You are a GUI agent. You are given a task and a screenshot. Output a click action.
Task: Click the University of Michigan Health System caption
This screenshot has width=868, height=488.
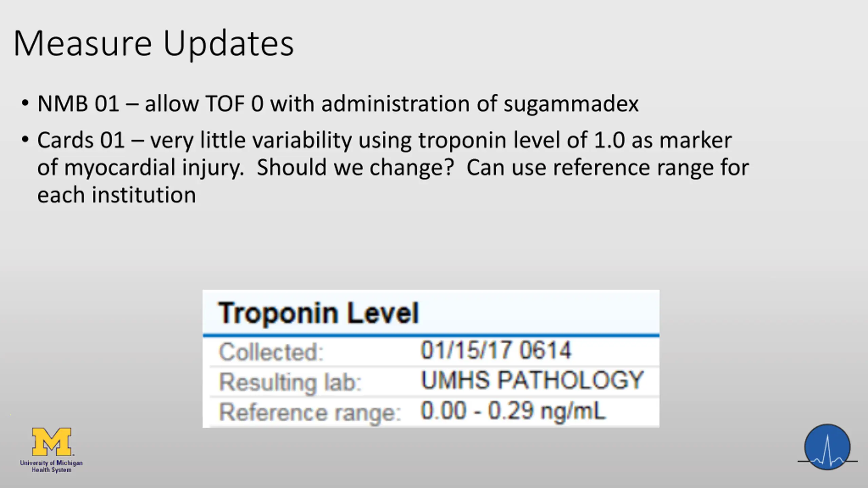click(51, 466)
